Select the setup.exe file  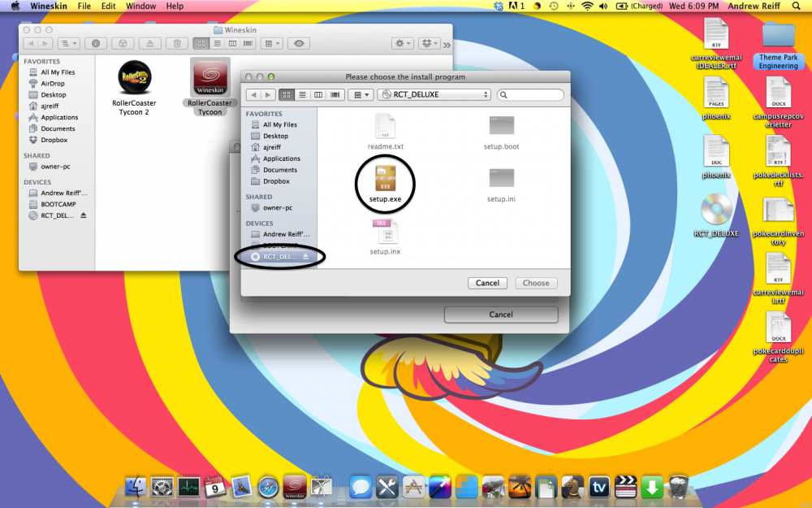point(386,180)
